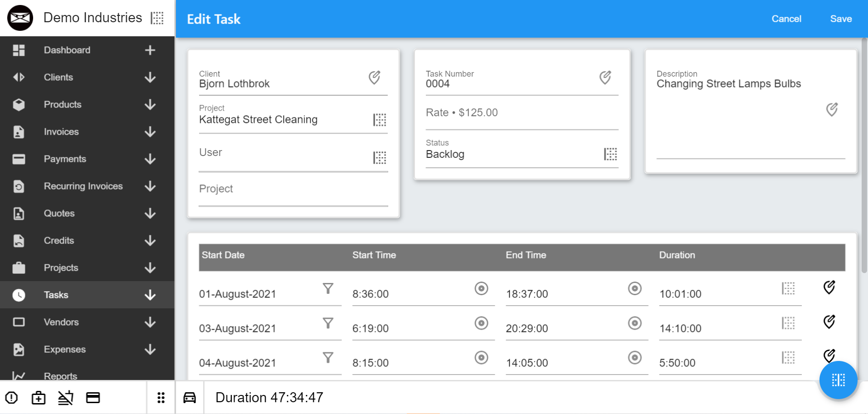Switch to the Dashboard menu item

67,50
